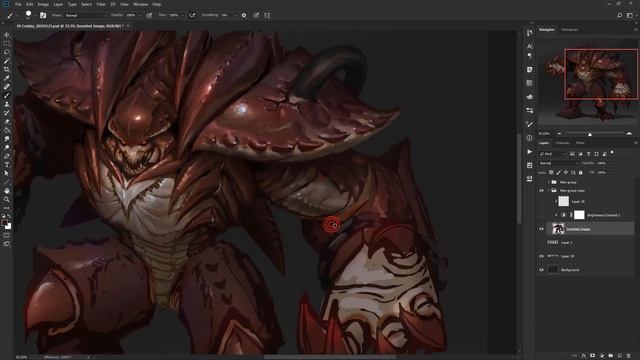The height and width of the screenshot is (360, 640).
Task: Open the Paragraph panel icon
Action: coord(529,56)
